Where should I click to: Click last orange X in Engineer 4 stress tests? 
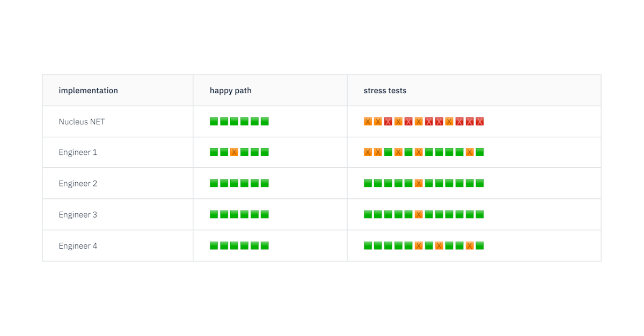pos(470,246)
